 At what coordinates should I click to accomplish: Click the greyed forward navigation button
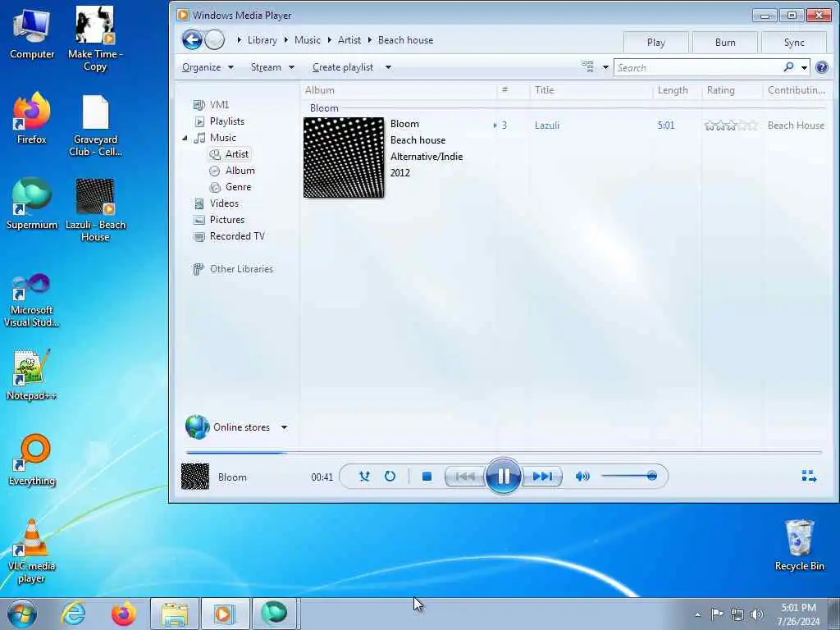click(x=215, y=39)
